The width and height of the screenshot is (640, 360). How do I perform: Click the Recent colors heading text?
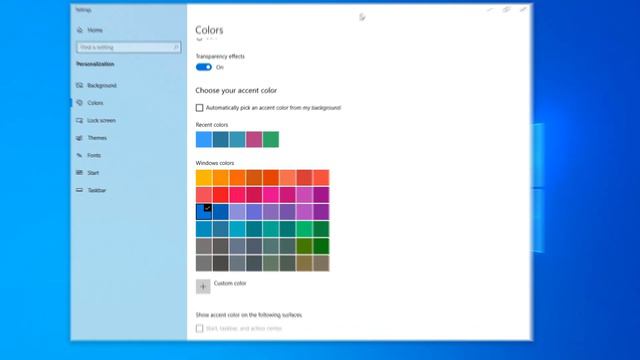(x=212, y=124)
